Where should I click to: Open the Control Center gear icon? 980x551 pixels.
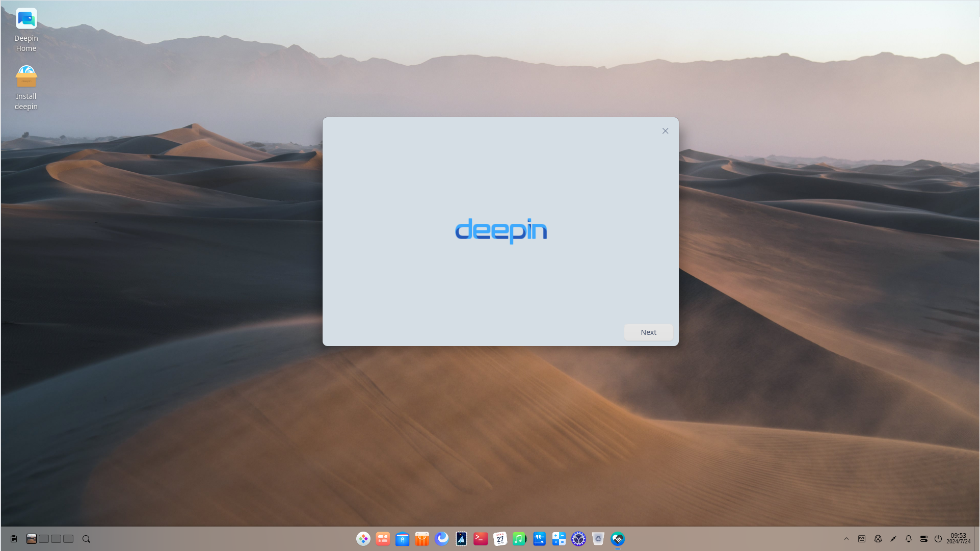tap(578, 539)
